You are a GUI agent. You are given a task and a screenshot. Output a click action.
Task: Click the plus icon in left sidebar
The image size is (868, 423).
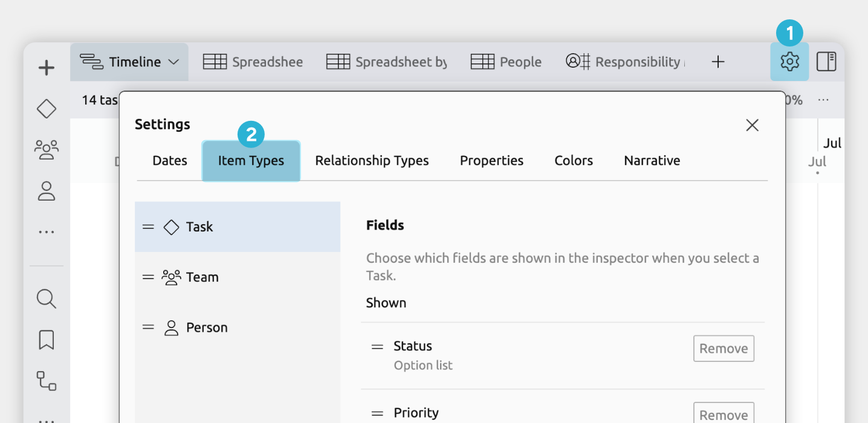pos(47,68)
